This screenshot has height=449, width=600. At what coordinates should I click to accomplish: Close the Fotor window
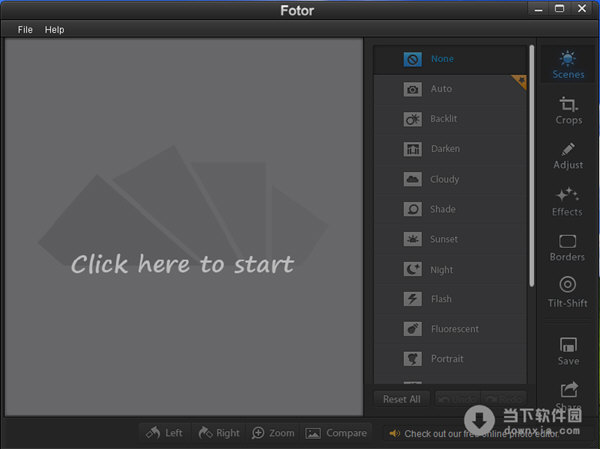point(582,8)
